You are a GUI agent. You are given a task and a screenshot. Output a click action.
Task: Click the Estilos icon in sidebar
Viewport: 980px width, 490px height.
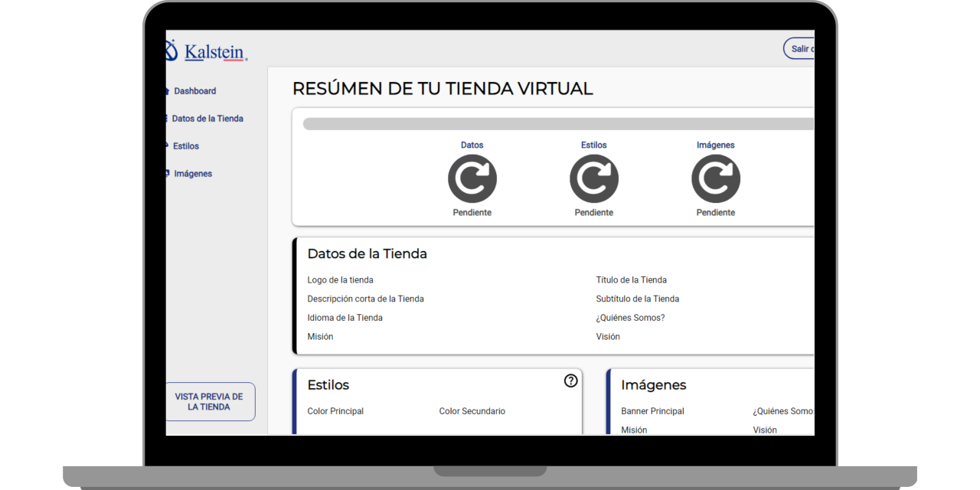click(167, 146)
